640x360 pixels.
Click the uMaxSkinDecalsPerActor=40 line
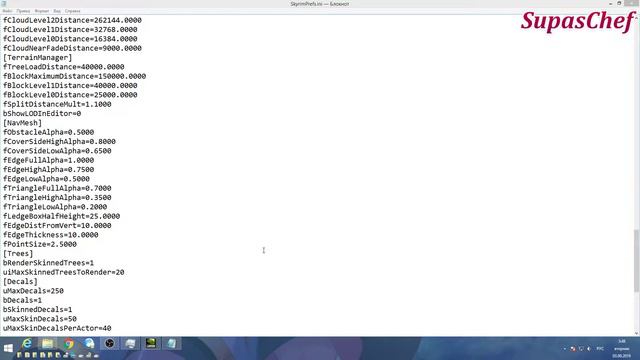coord(57,329)
